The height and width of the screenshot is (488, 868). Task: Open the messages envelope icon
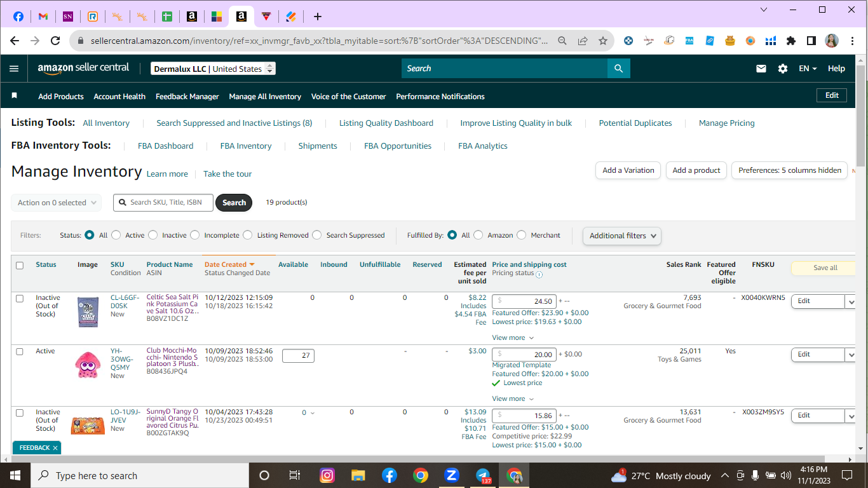pyautogui.click(x=761, y=69)
